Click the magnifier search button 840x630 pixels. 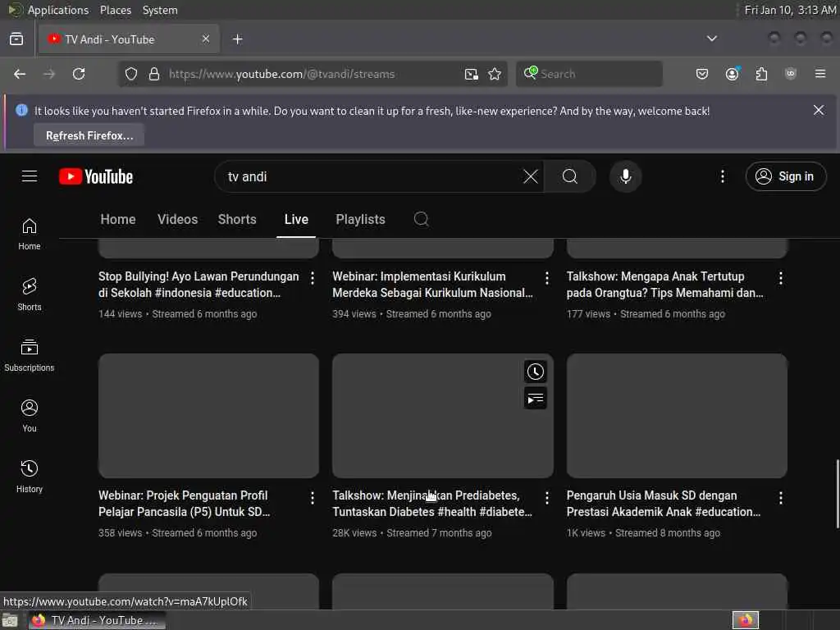pos(569,176)
